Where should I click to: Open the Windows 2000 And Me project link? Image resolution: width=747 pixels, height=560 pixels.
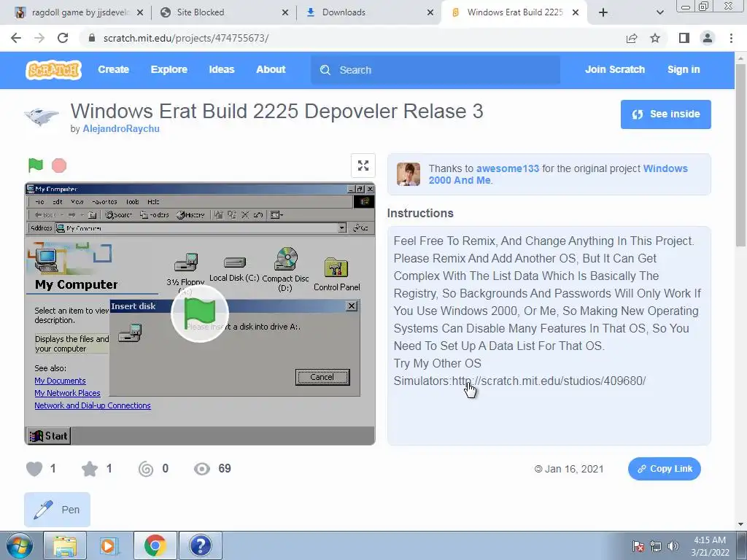[558, 174]
